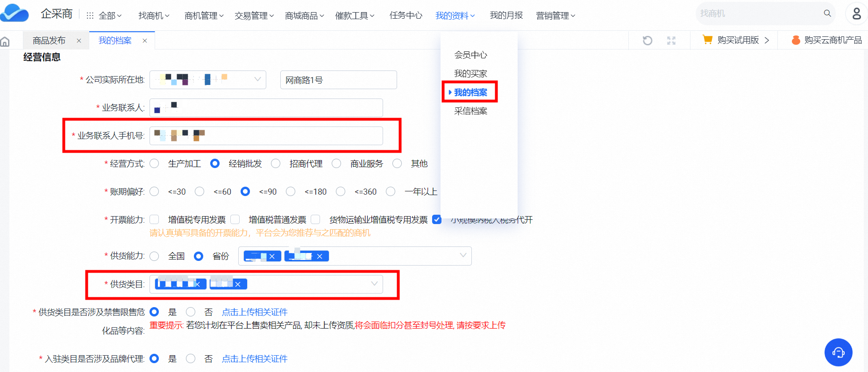Select 否 for 品牌代理
Viewport: 868px width, 372px height.
191,358
